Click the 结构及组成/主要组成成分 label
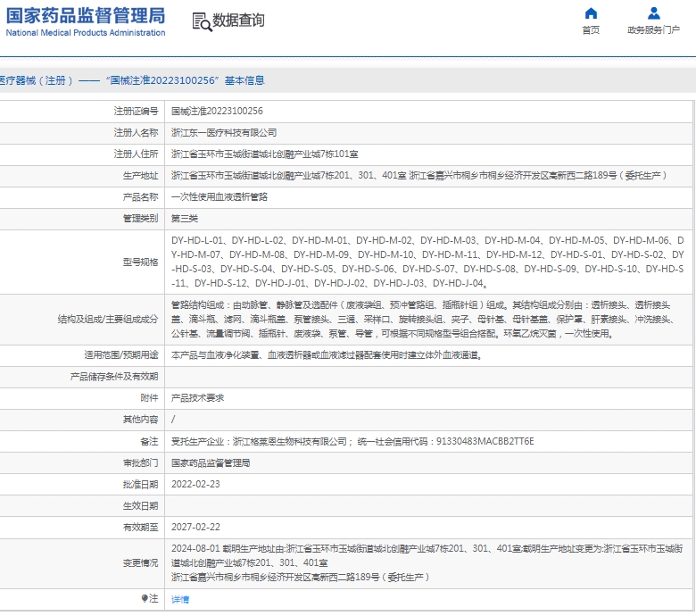 coord(108,320)
